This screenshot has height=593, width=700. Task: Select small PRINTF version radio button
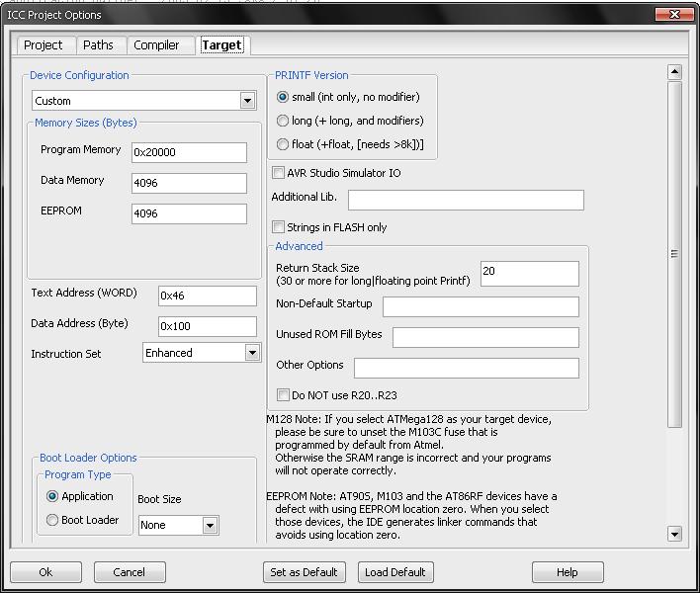tap(284, 97)
